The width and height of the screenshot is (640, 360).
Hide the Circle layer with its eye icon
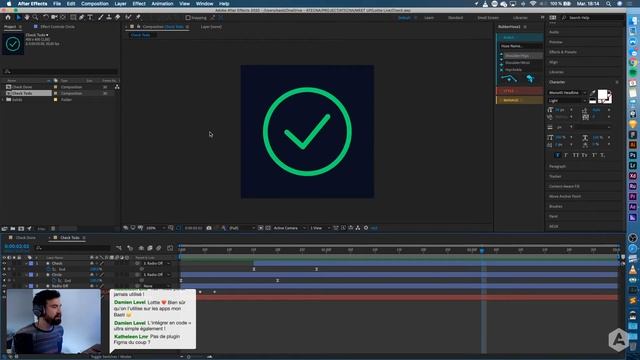[4, 275]
